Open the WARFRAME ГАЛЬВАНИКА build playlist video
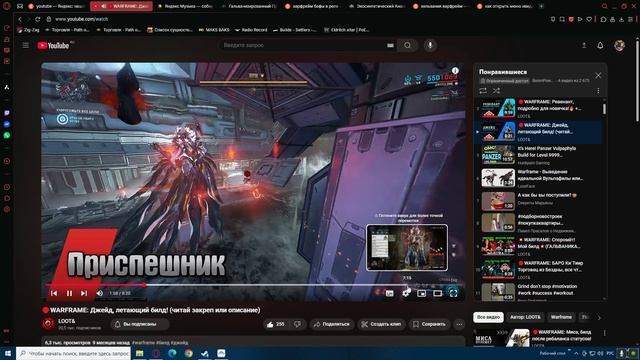640x360 pixels. (539, 246)
